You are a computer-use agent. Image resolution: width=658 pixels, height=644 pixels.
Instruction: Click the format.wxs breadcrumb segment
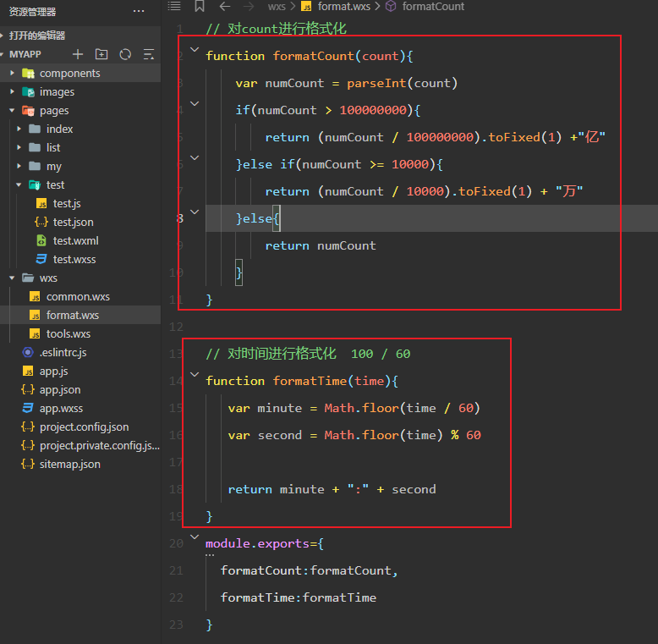[x=343, y=6]
